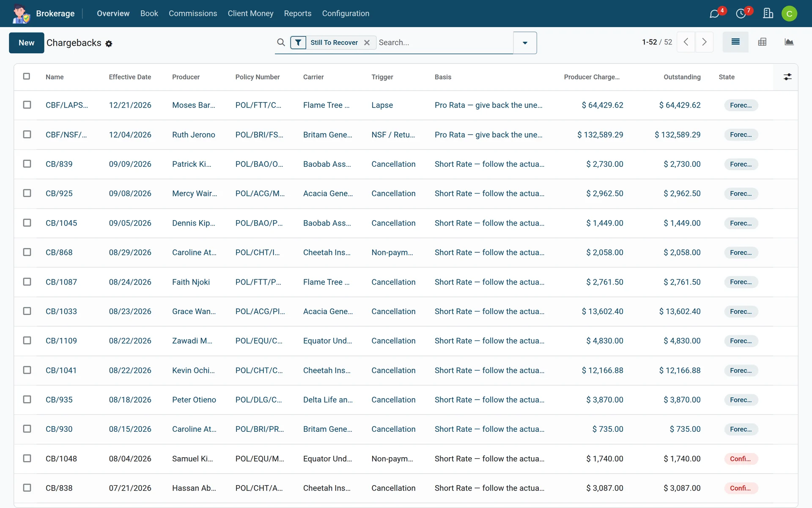Open the messages icon with 4 notifications
The width and height of the screenshot is (812, 508).
click(714, 14)
